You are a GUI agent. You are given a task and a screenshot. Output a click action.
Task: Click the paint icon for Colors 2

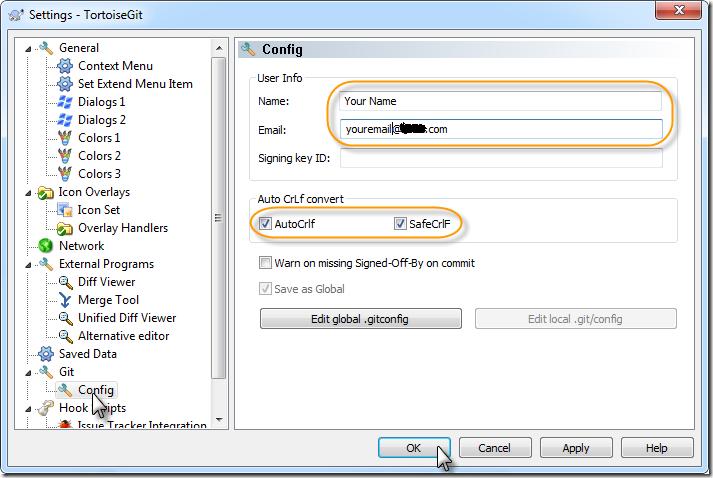[65, 156]
